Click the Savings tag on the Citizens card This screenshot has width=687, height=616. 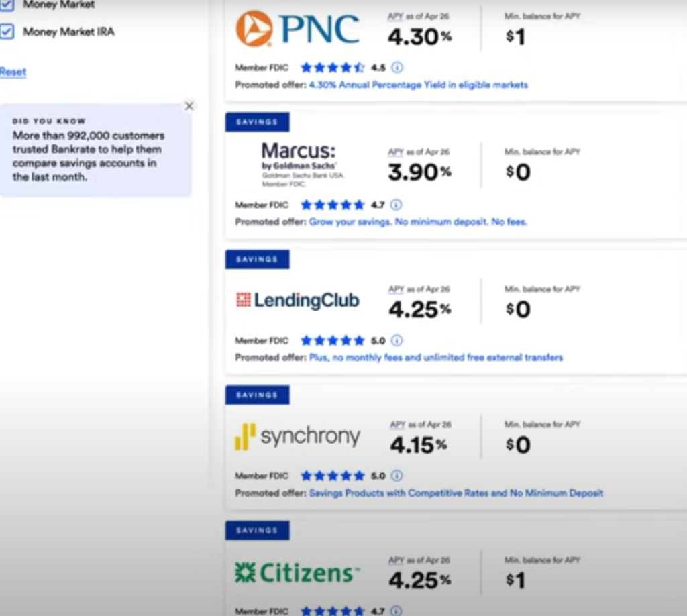tap(257, 530)
